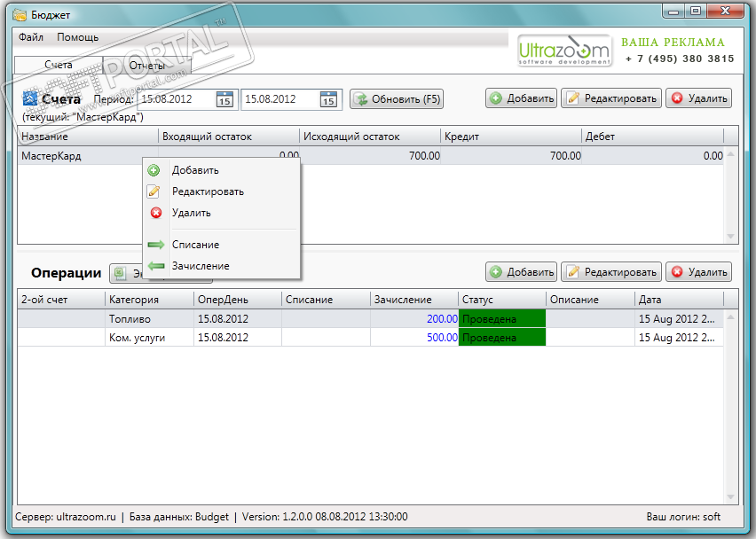756x539 pixels.
Task: Choose Списание arrow in context menu
Action: 156,245
